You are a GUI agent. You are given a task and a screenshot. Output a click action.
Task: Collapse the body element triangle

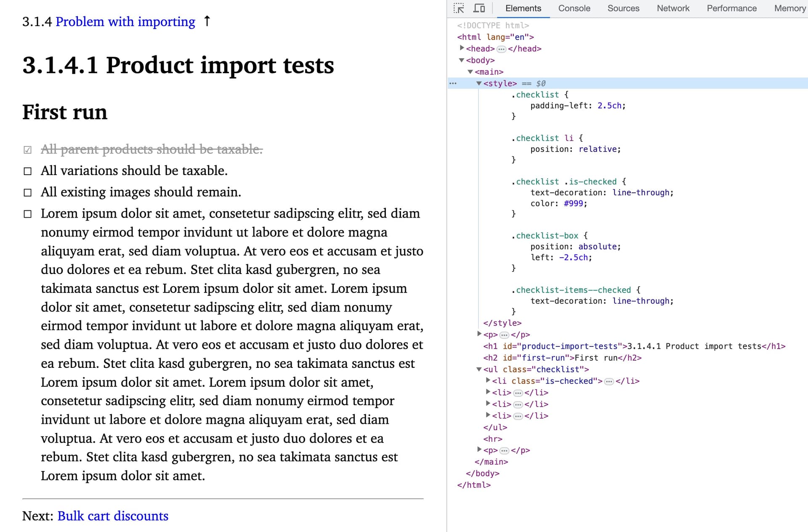(x=462, y=60)
